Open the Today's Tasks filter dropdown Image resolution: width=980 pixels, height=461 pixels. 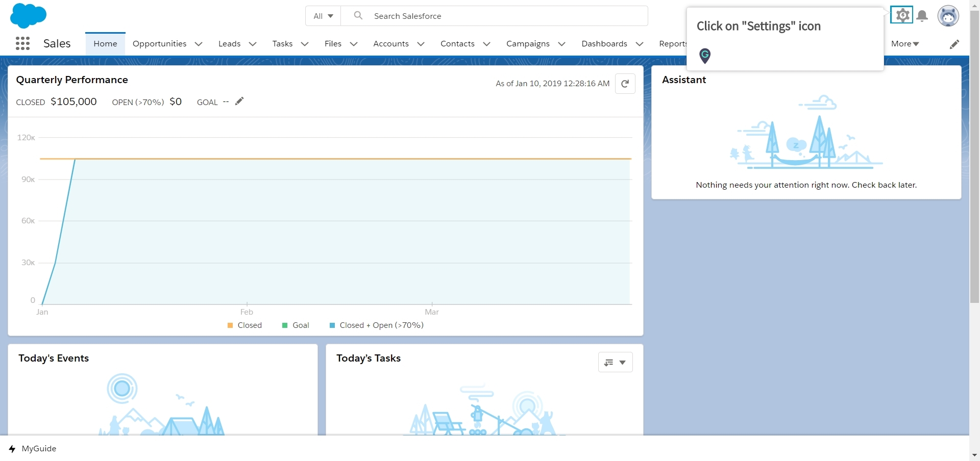click(615, 362)
